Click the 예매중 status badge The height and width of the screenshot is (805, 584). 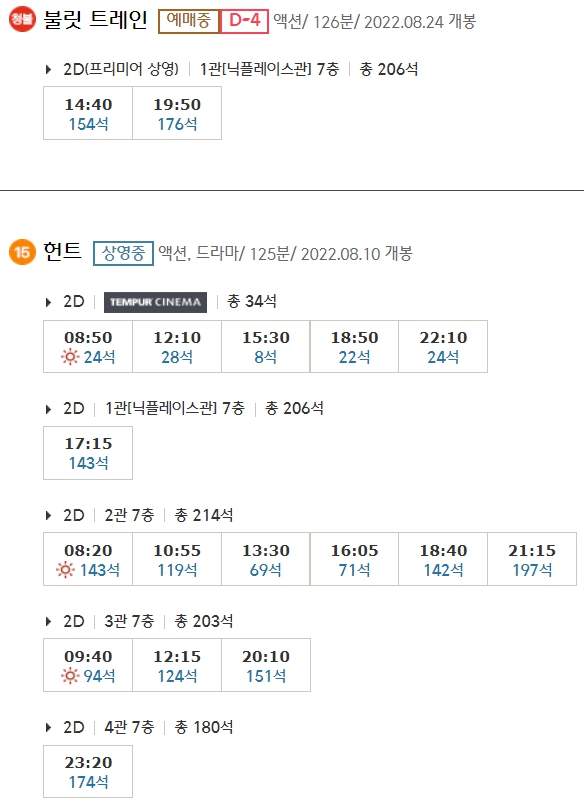point(188,21)
